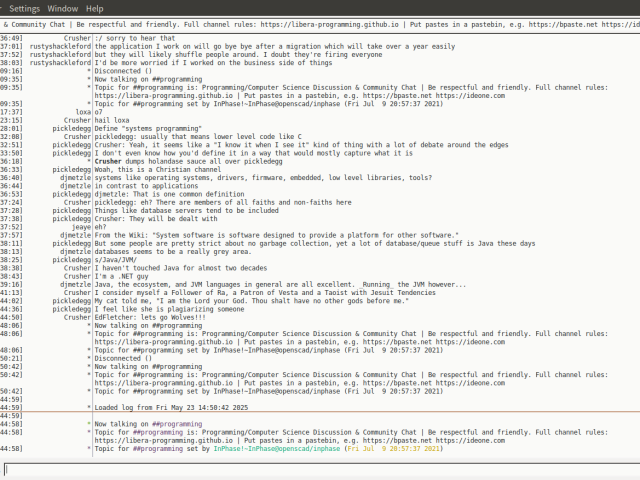The width and height of the screenshot is (640, 480).
Task: Click the "I'm a .NET guy" message
Action: pos(127,275)
